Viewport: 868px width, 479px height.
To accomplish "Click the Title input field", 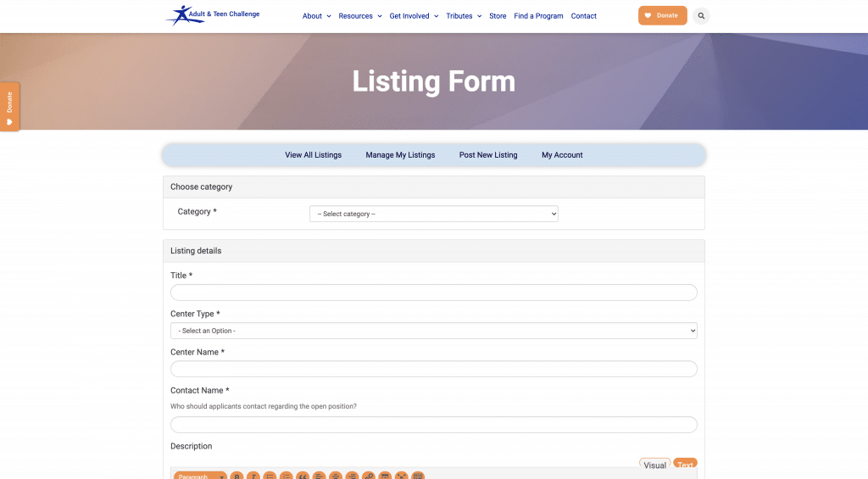I will tap(433, 292).
